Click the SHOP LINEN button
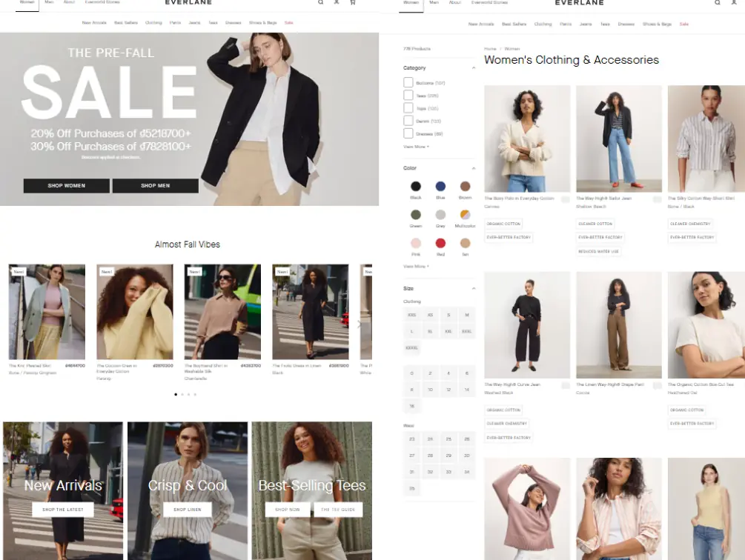The image size is (745, 560). 188,510
